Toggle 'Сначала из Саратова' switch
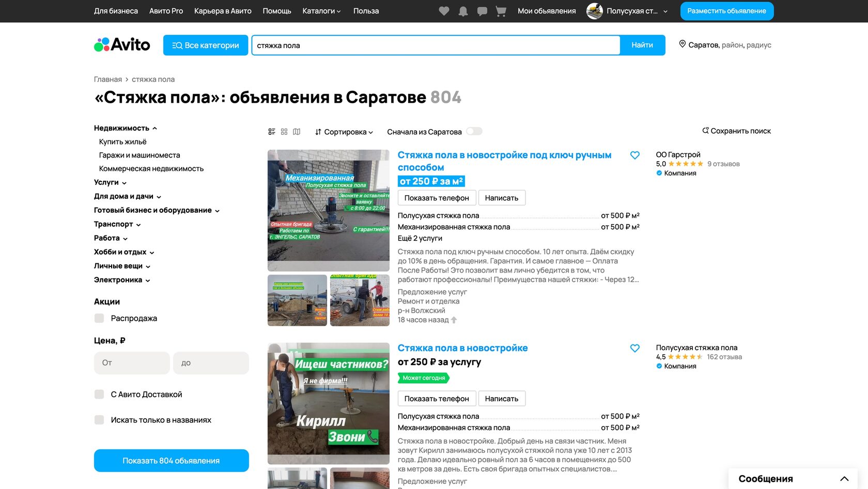This screenshot has height=489, width=868. click(x=474, y=131)
